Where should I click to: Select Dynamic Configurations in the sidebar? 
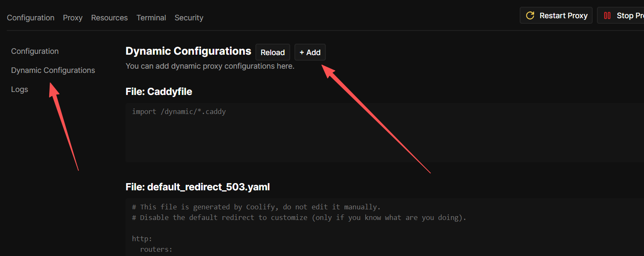(53, 70)
